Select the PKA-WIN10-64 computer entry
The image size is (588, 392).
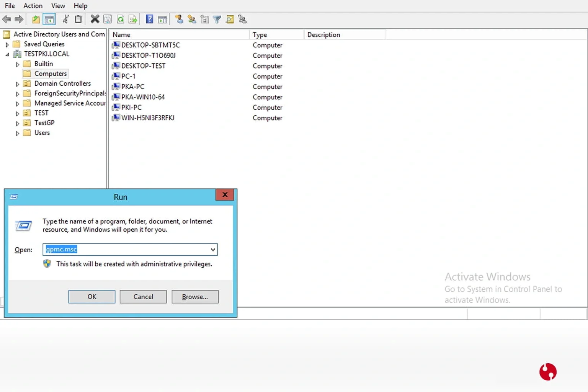(138, 97)
